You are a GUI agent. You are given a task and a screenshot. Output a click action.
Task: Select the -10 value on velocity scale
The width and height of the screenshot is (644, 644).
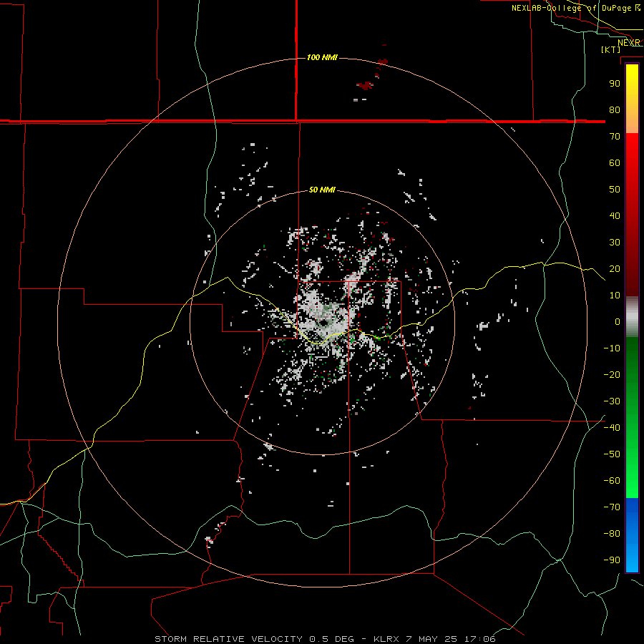tap(612, 348)
